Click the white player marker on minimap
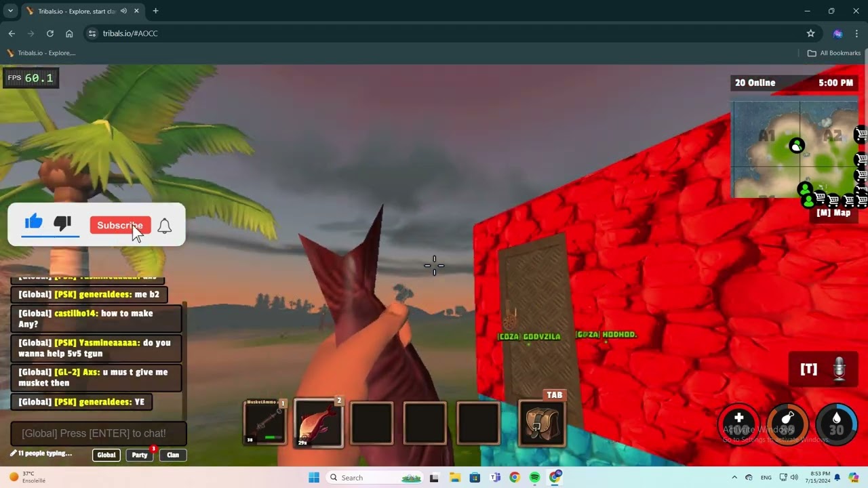 coord(797,145)
